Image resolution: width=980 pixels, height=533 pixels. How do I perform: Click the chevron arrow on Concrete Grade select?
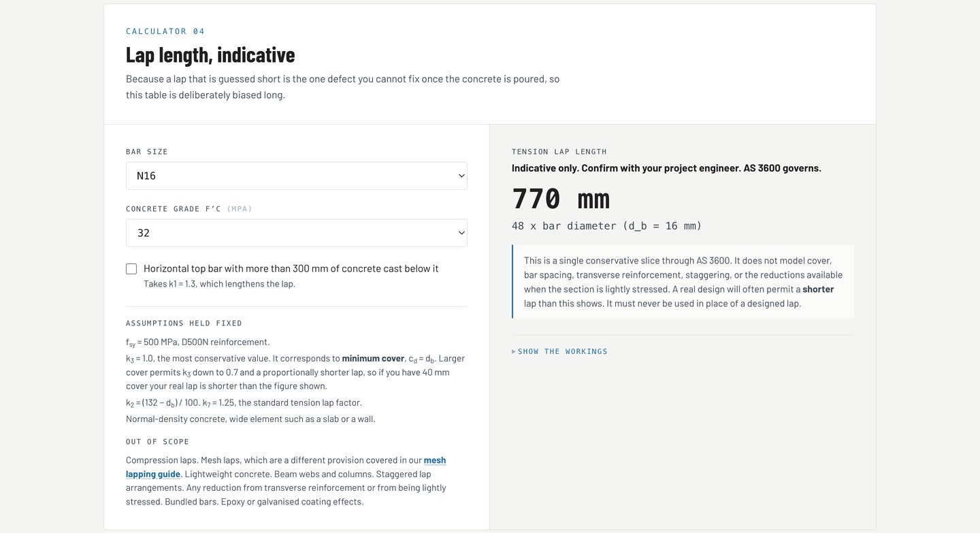pyautogui.click(x=461, y=233)
